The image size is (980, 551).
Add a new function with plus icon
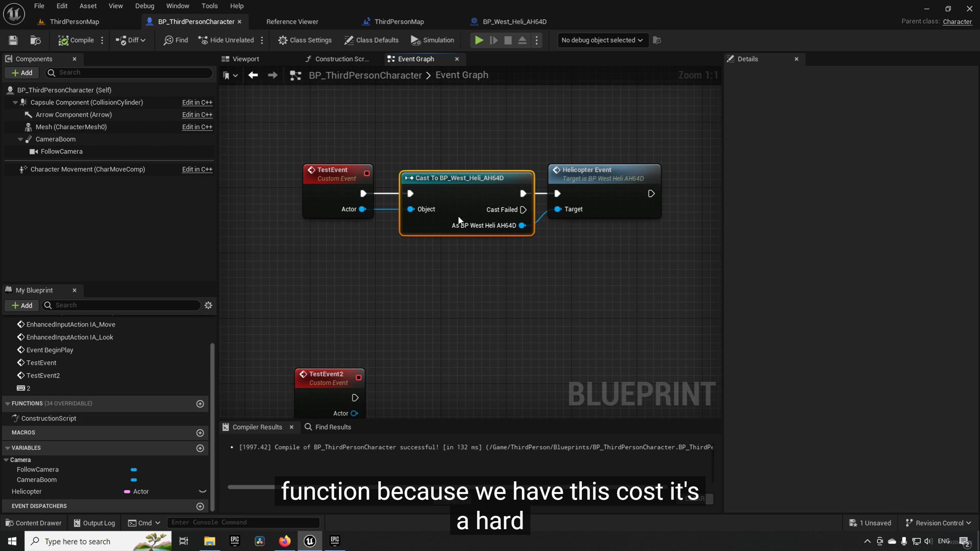(200, 404)
